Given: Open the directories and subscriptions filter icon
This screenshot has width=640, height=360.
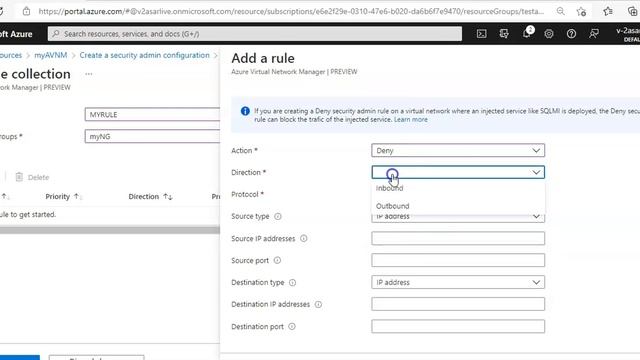Looking at the screenshot, I should tap(504, 34).
